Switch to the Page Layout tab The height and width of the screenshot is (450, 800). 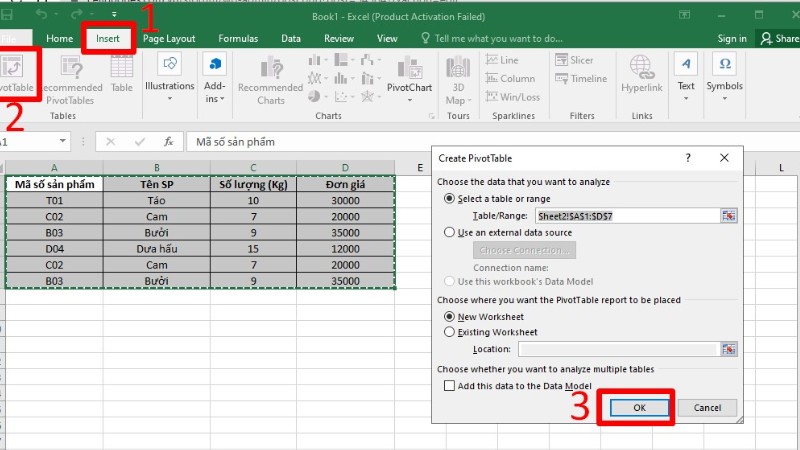point(168,38)
